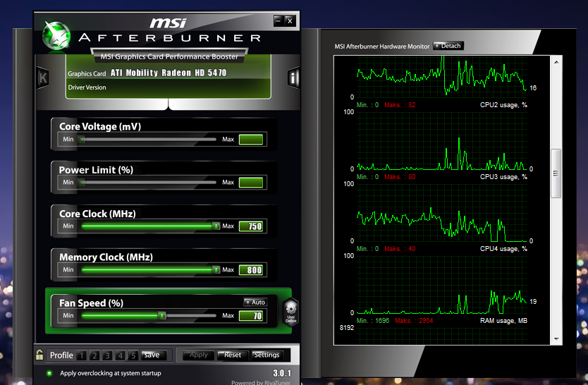Click the Maks. : 40 CPU4 reading
588x385 pixels.
[400, 249]
